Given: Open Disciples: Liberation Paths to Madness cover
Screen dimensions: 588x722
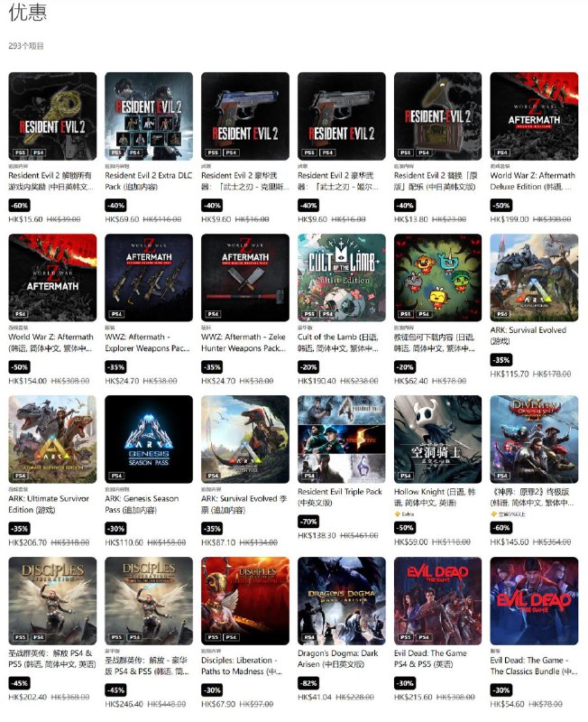Looking at the screenshot, I should pos(245,601).
